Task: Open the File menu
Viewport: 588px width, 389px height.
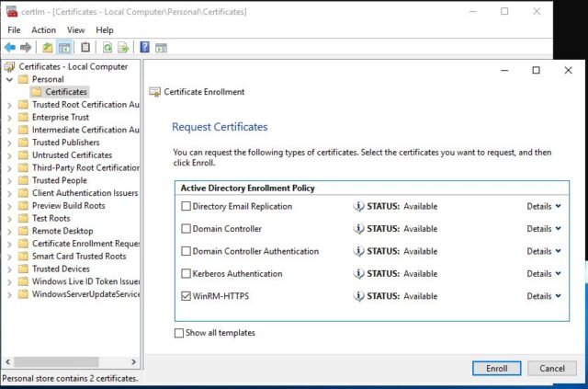Action: tap(14, 30)
